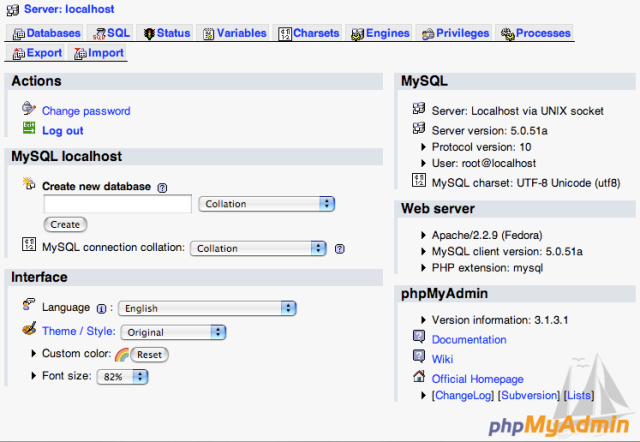Click the Create database button
The height and width of the screenshot is (442, 640).
[65, 224]
